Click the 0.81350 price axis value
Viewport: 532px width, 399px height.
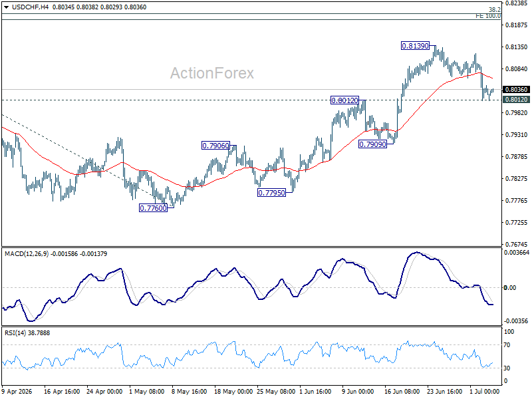(x=517, y=47)
